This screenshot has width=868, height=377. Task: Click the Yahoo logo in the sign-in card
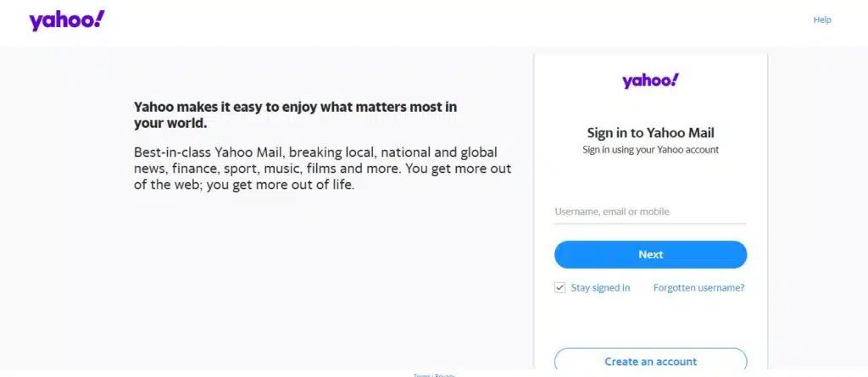point(650,80)
